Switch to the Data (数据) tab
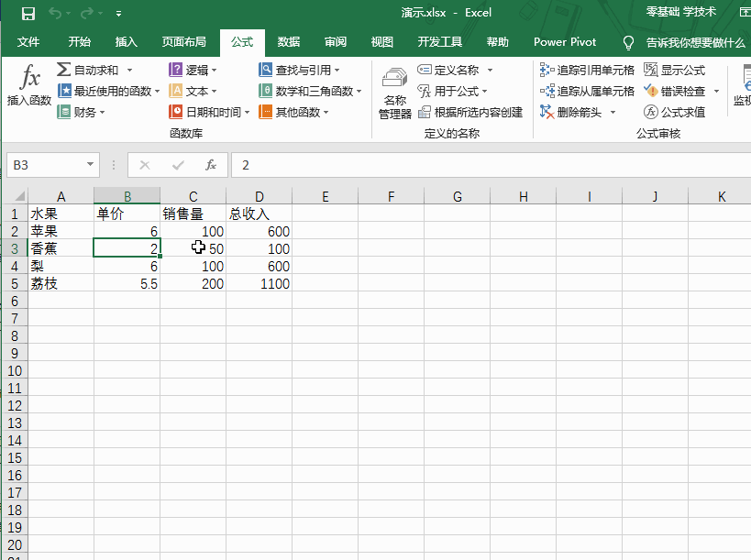The height and width of the screenshot is (560, 751). [x=289, y=42]
